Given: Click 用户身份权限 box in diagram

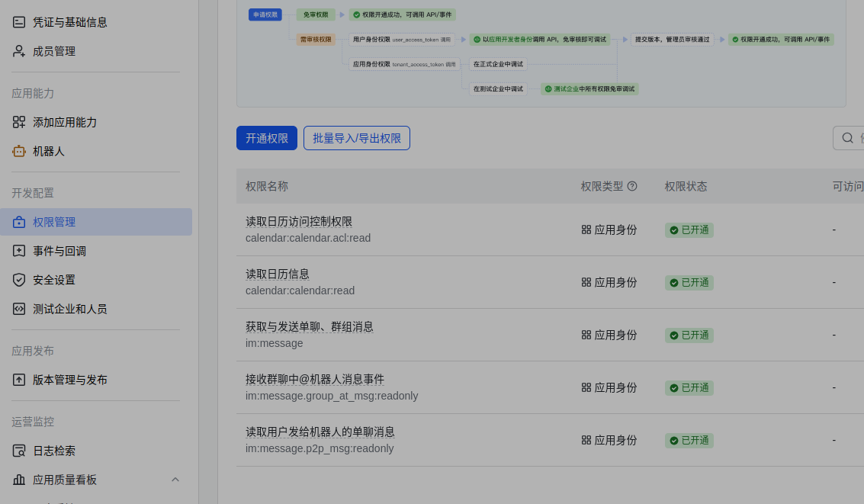Looking at the screenshot, I should [402, 40].
